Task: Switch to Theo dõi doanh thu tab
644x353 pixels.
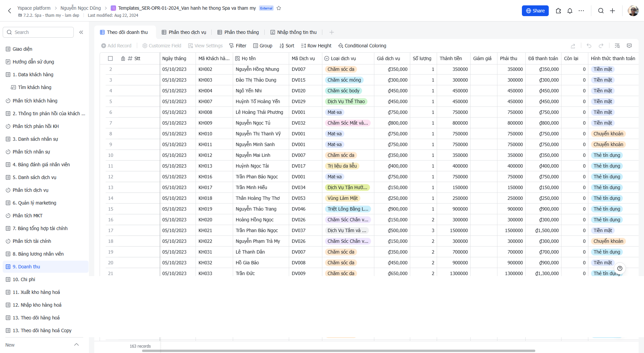Action: (x=124, y=32)
